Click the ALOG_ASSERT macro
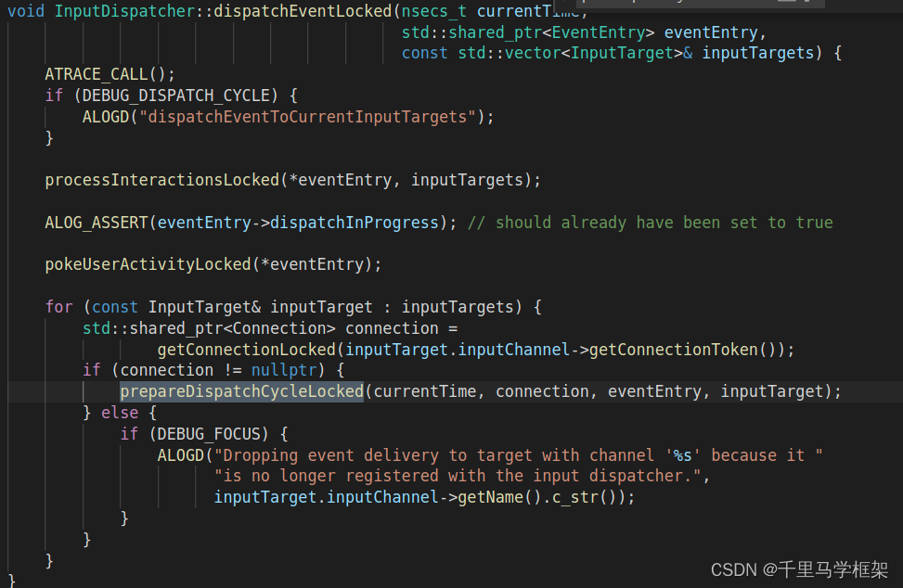This screenshot has width=903, height=588. pos(97,223)
